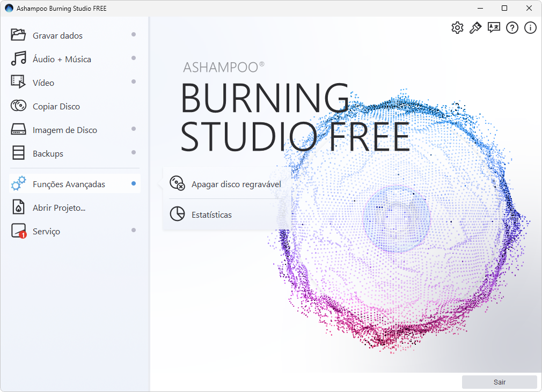This screenshot has height=392, width=542.
Task: Click the Backups stacked-drawers icon
Action: (18, 153)
